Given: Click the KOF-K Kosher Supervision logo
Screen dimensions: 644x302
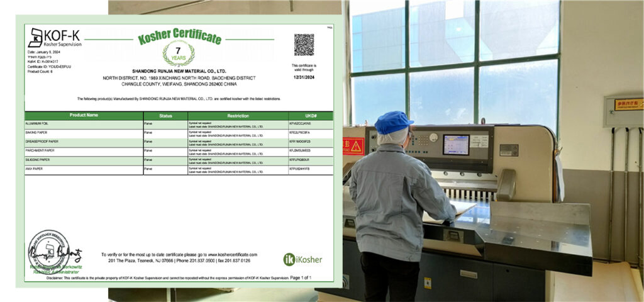Looking at the screenshot, I should pyautogui.click(x=55, y=38).
